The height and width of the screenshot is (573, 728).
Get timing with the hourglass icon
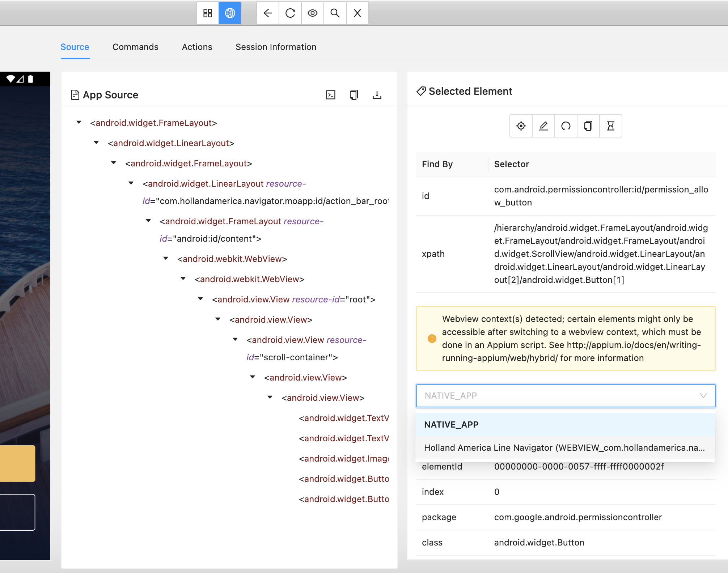click(x=611, y=126)
